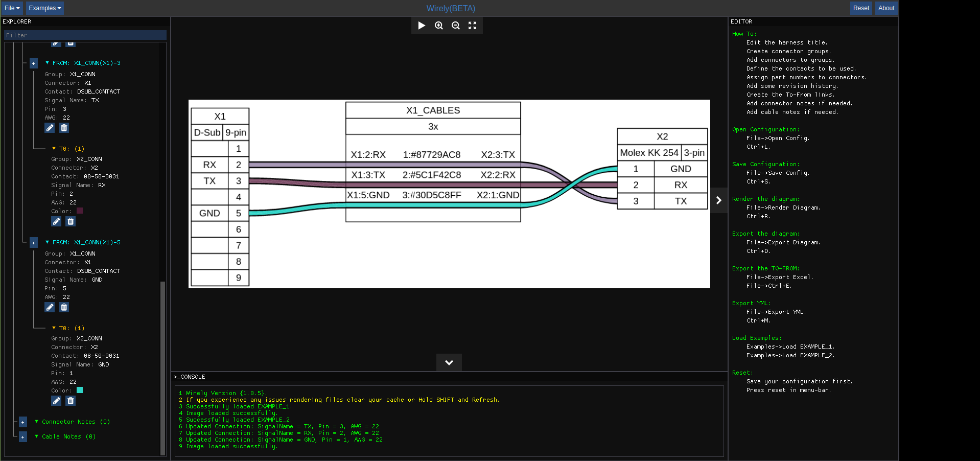Collapse the Cable Notes (0) section
The image size is (980, 461).
36,436
